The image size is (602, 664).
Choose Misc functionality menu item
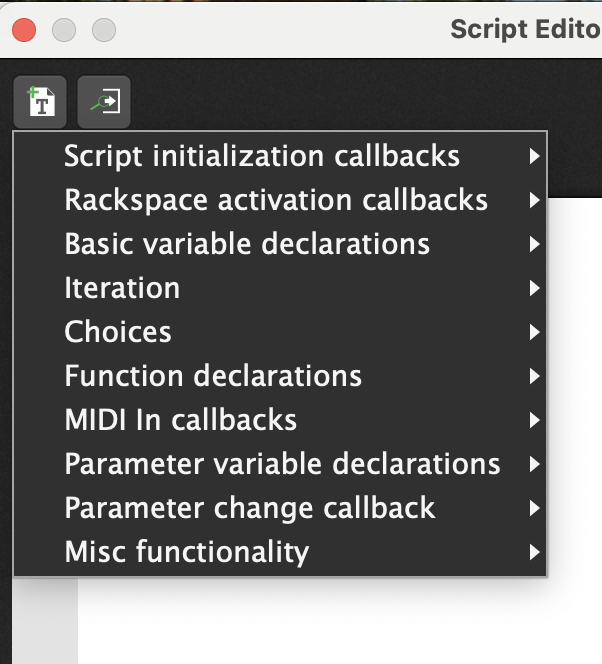186,552
